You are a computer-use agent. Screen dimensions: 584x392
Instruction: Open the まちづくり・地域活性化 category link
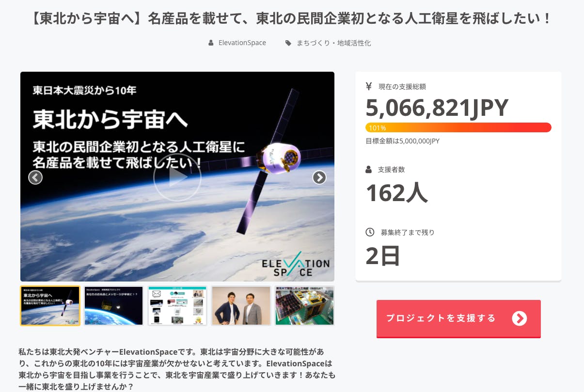(x=334, y=43)
